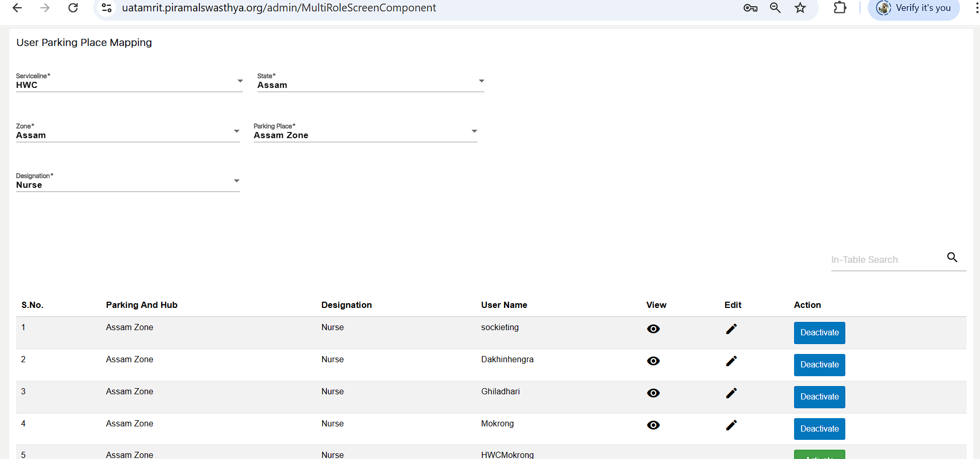Bookmark this page with the star icon
Viewport: 980px width, 459px height.
(800, 8)
